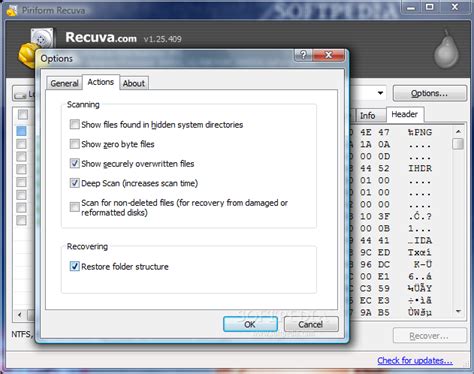Image resolution: width=474 pixels, height=374 pixels.
Task: Open the Info tab in Recuva window
Action: click(368, 116)
